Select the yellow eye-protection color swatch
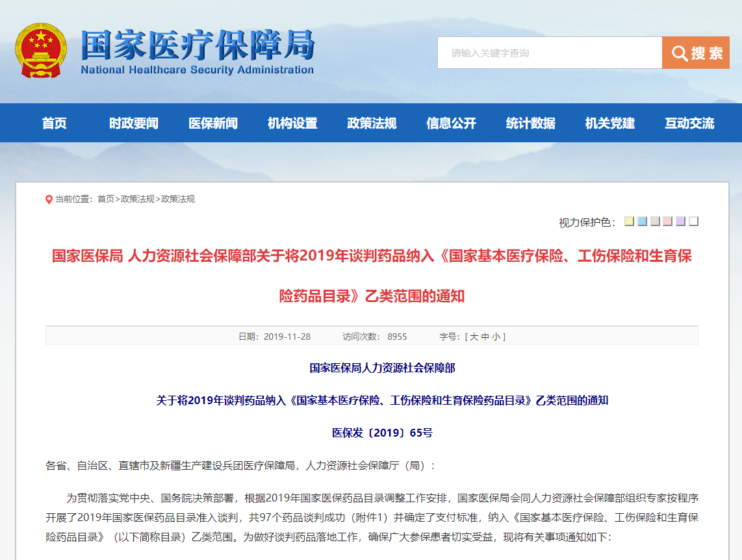This screenshot has width=742, height=560. point(629,222)
